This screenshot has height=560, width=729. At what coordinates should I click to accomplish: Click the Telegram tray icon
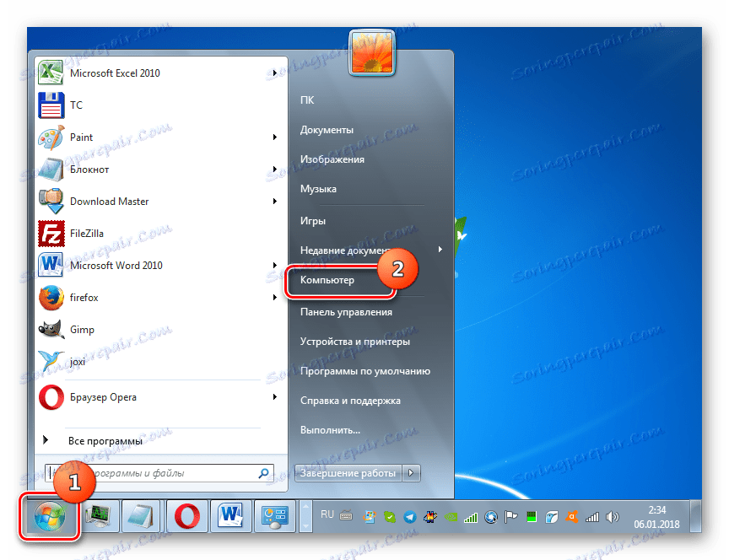pos(410,516)
